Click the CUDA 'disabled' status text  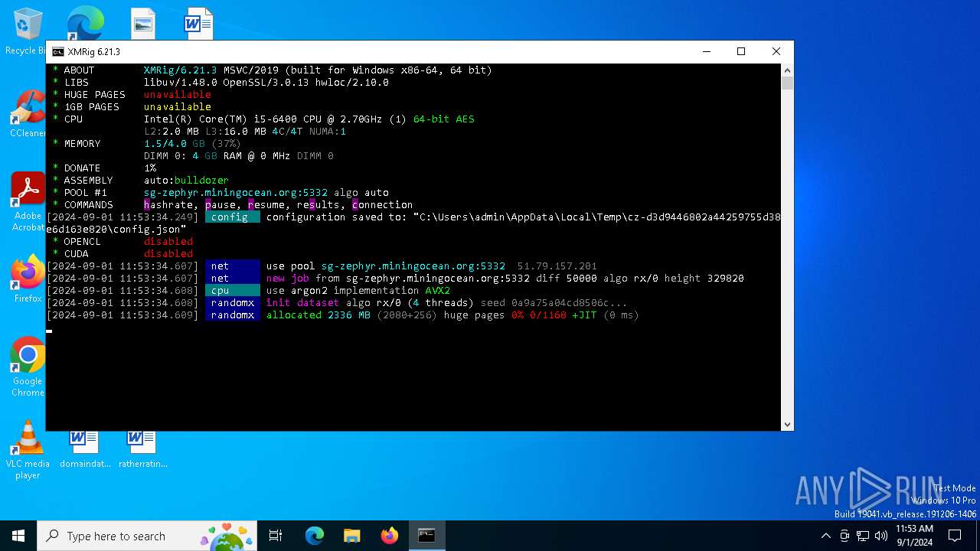[x=168, y=253]
